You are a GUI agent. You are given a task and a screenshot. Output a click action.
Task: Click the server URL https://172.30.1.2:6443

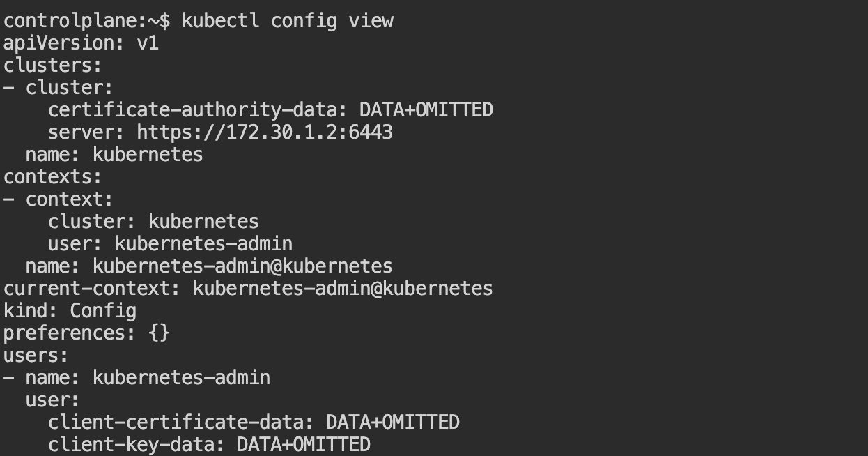point(265,132)
